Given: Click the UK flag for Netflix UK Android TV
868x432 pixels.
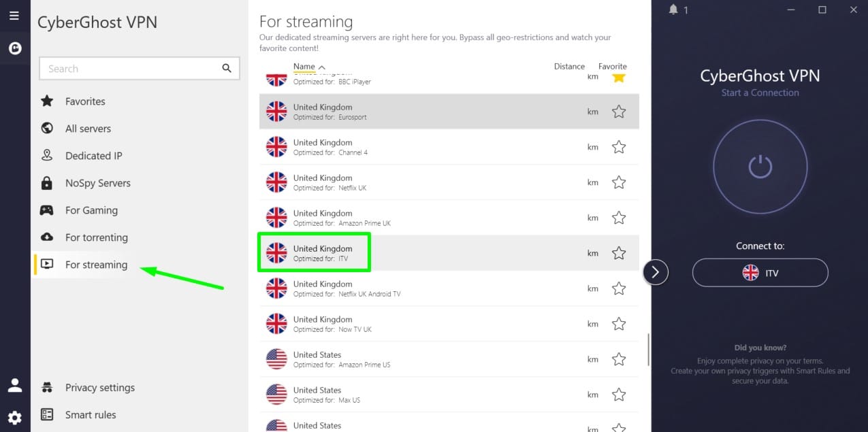Looking at the screenshot, I should coord(276,288).
